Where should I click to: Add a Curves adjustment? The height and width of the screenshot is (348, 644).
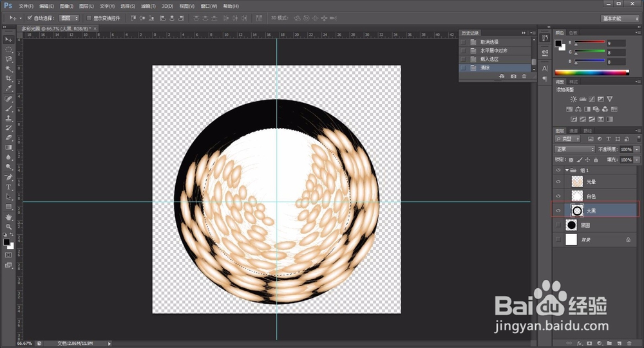592,99
